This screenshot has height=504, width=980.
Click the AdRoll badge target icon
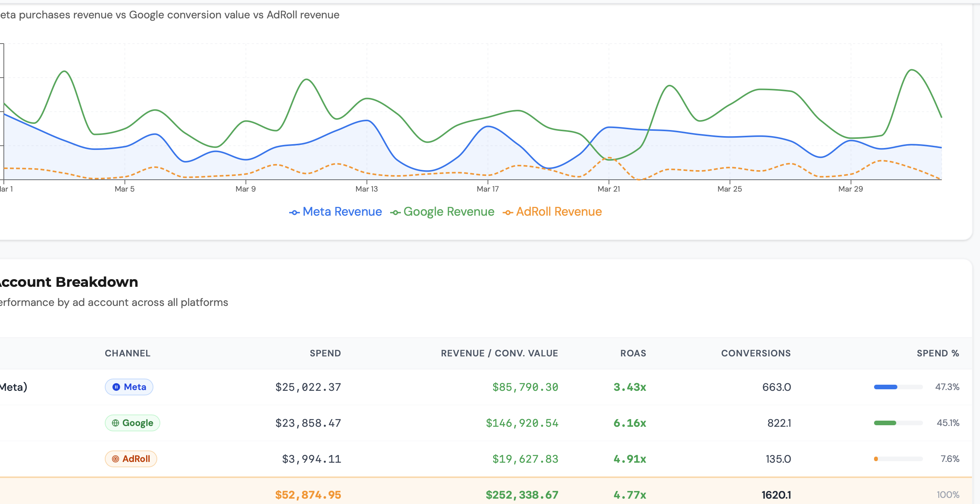(116, 459)
